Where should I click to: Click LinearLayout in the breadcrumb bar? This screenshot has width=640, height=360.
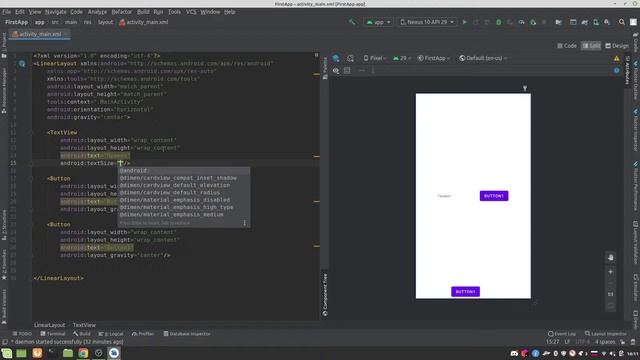[x=49, y=325]
